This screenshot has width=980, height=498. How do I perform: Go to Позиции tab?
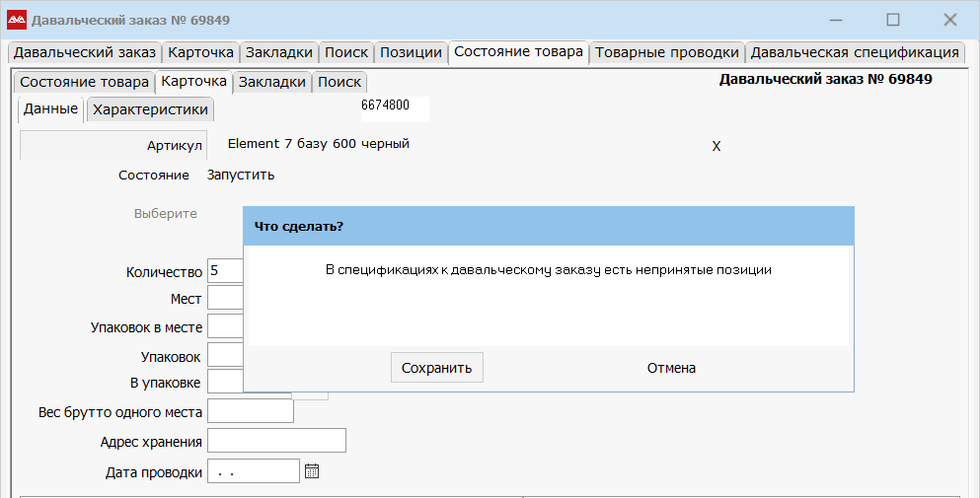point(411,52)
